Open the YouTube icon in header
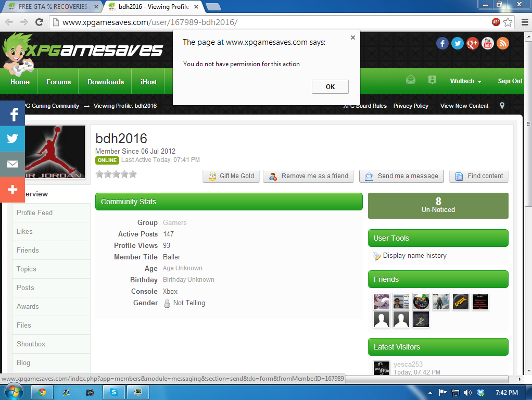This screenshot has height=400, width=532. pyautogui.click(x=487, y=43)
